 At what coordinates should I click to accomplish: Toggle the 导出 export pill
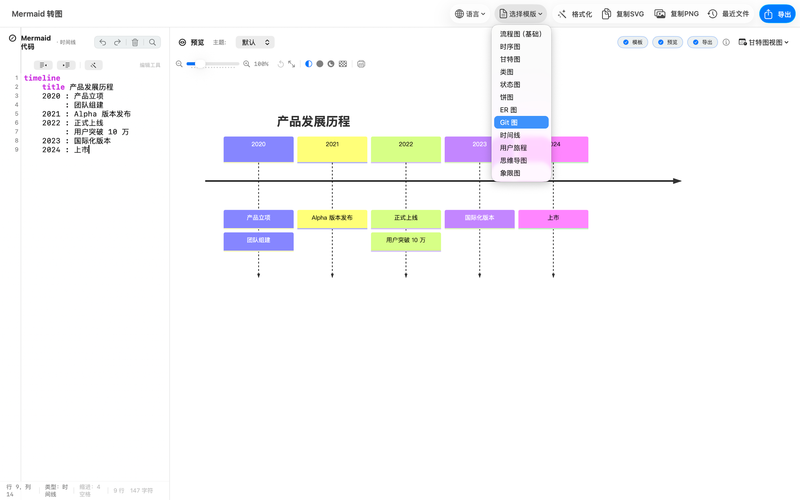click(x=703, y=42)
